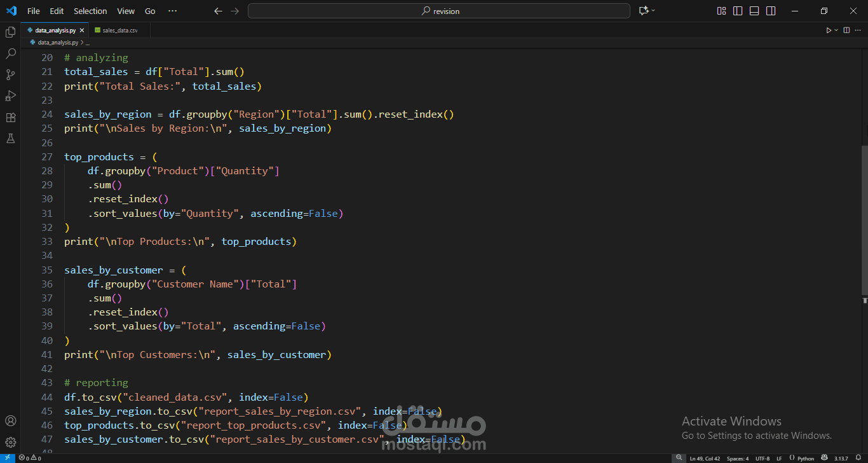Expand the overflow menu in menu bar
Screen dimensions: 868x463
point(172,11)
